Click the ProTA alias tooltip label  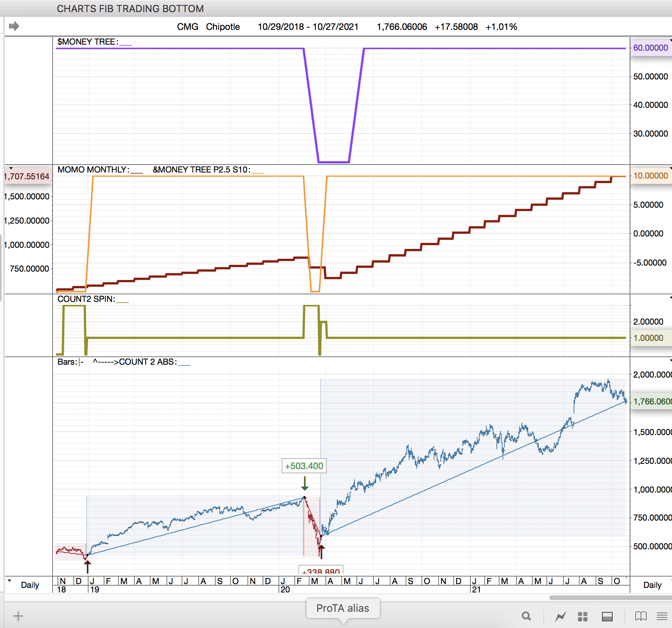[x=343, y=608]
